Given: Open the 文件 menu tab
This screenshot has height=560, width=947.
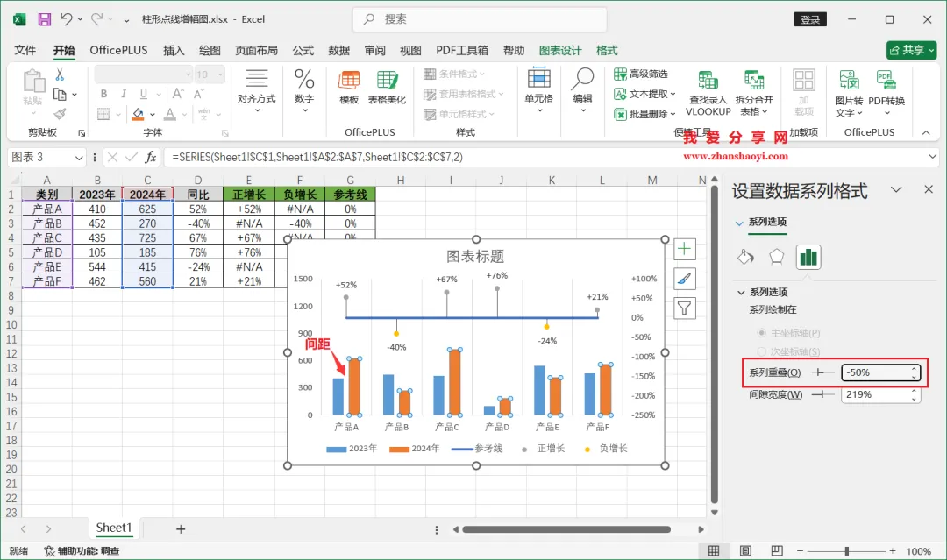Looking at the screenshot, I should pyautogui.click(x=25, y=50).
